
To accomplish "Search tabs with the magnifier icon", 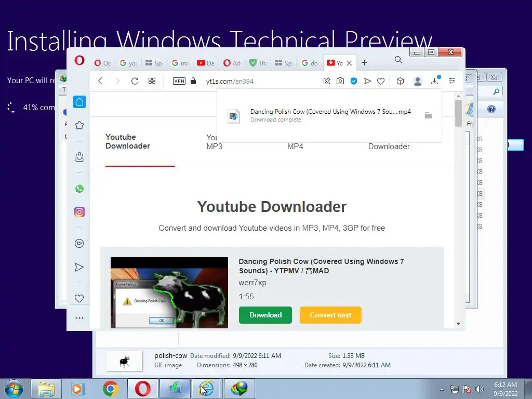I will coord(398,60).
